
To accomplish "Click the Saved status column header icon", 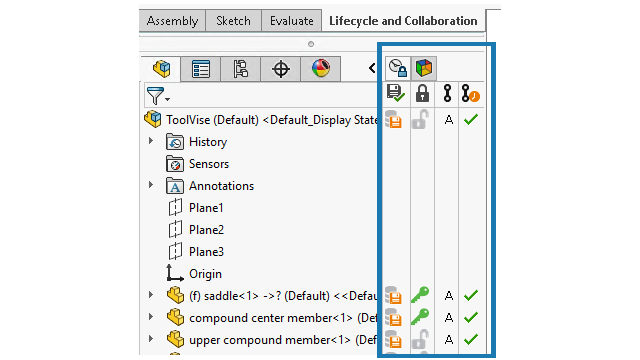I will point(396,93).
